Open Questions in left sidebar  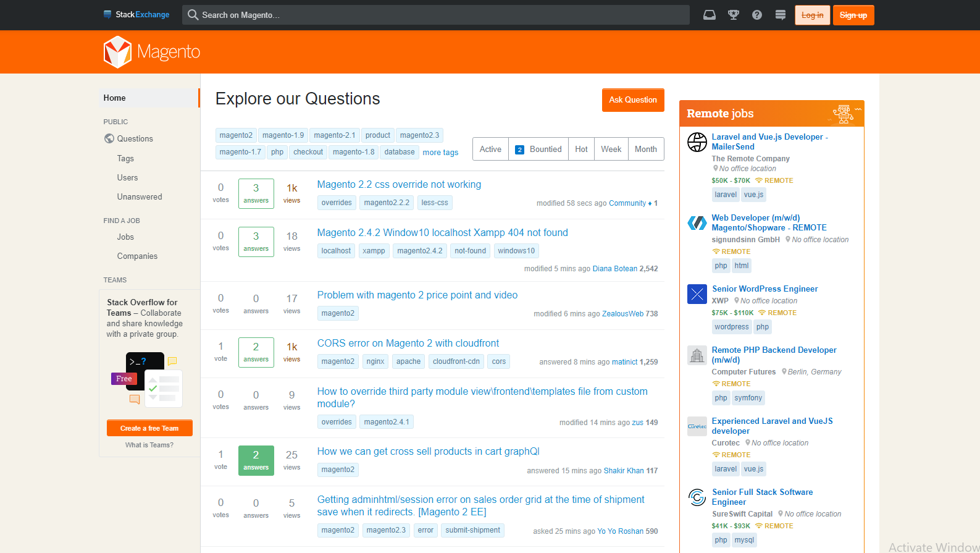(x=135, y=139)
